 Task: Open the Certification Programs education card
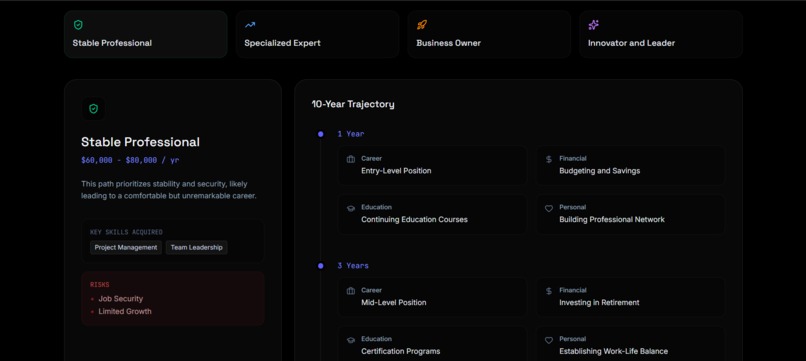(432, 344)
